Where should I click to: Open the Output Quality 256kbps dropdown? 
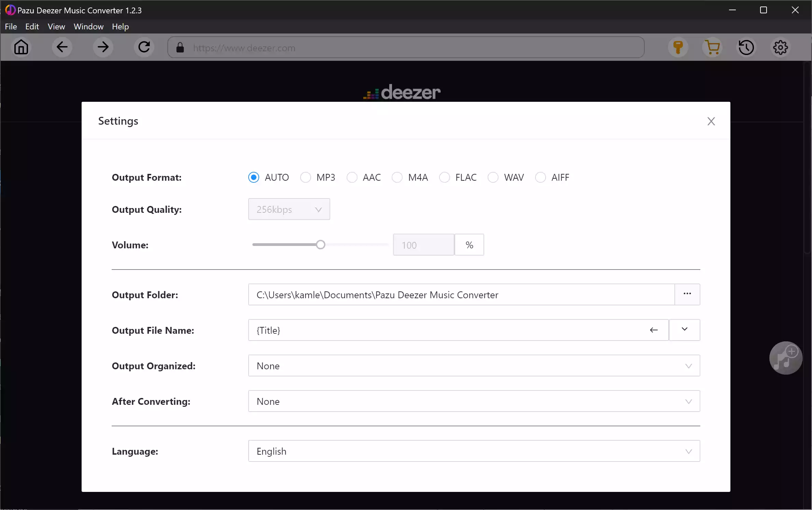(x=289, y=209)
